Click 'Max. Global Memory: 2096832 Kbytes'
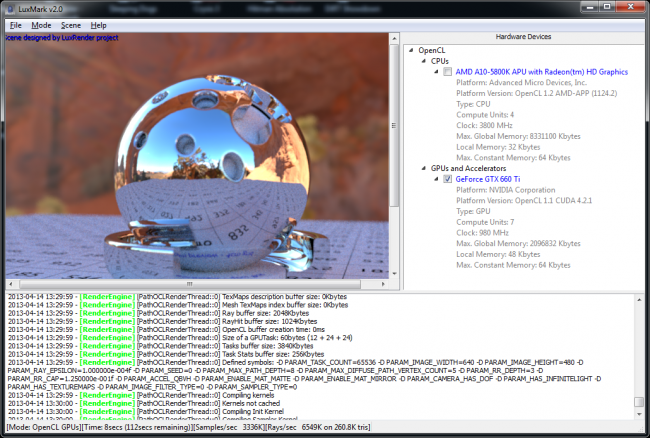The height and width of the screenshot is (438, 650). [x=518, y=244]
